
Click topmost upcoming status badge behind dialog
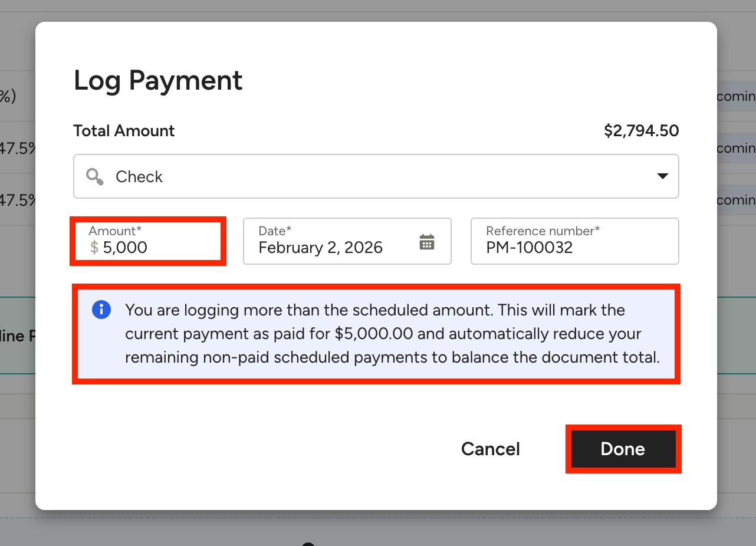(736, 96)
